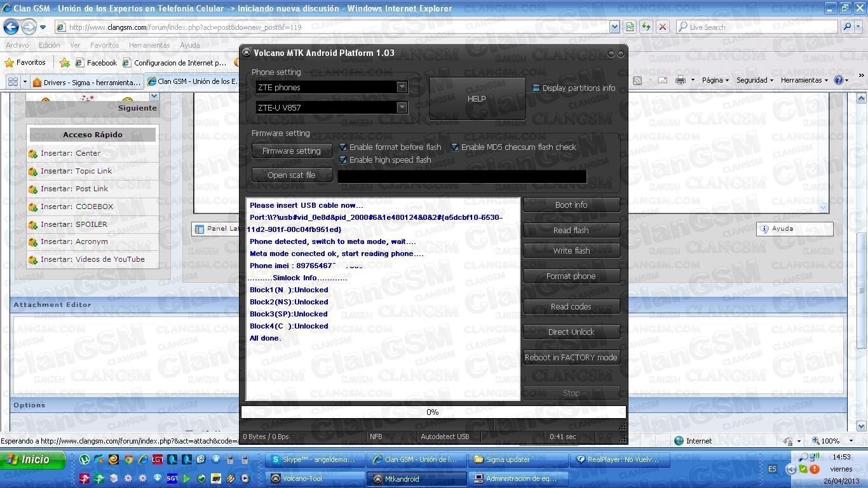
Task: Open the IE address bar history dropdown
Action: [x=614, y=27]
